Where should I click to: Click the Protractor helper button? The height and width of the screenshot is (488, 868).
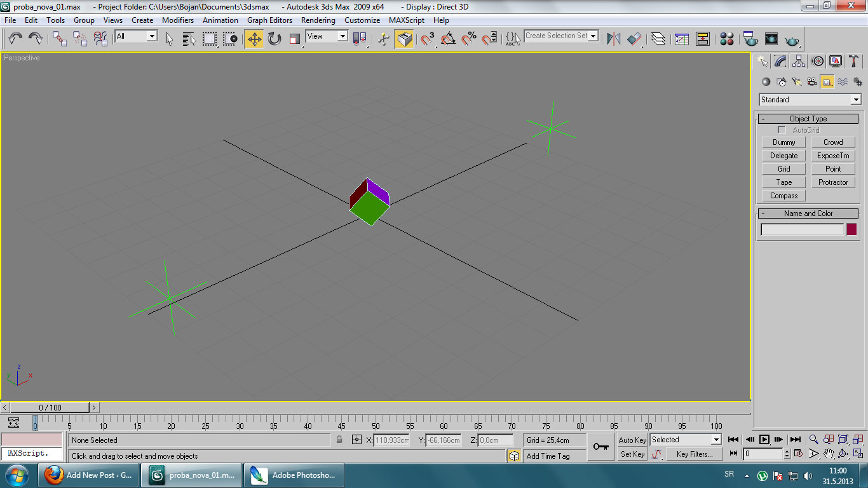(x=833, y=182)
